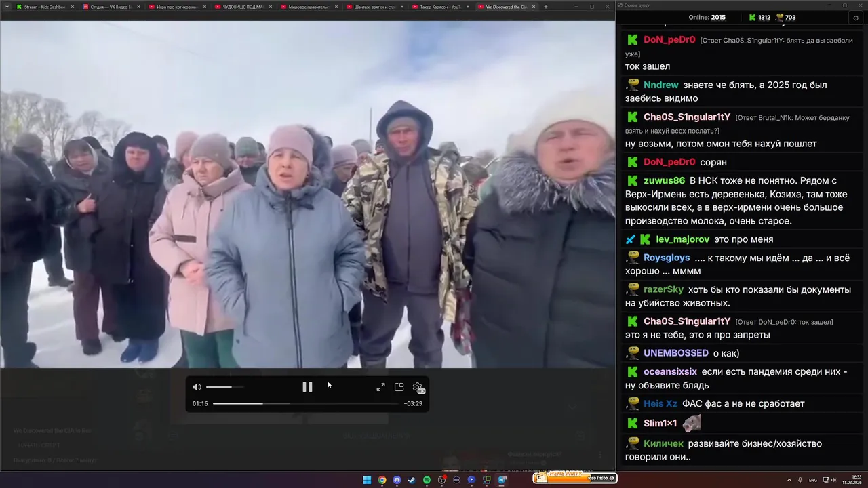Open razerSky username in chat

[663, 289]
